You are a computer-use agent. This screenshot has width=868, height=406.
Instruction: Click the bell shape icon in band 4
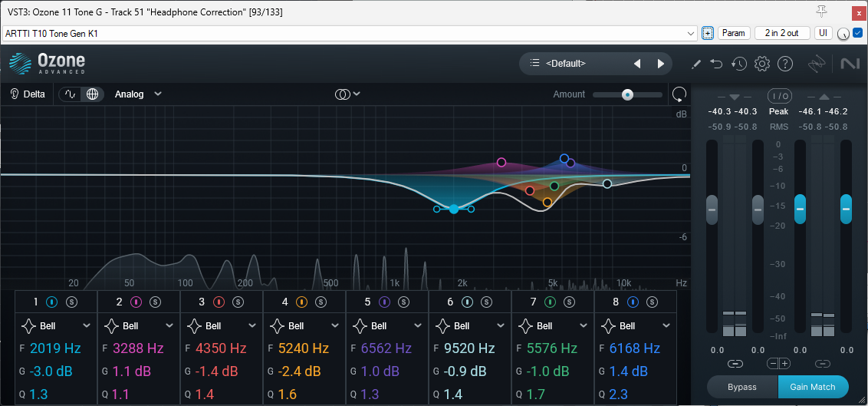coord(277,325)
